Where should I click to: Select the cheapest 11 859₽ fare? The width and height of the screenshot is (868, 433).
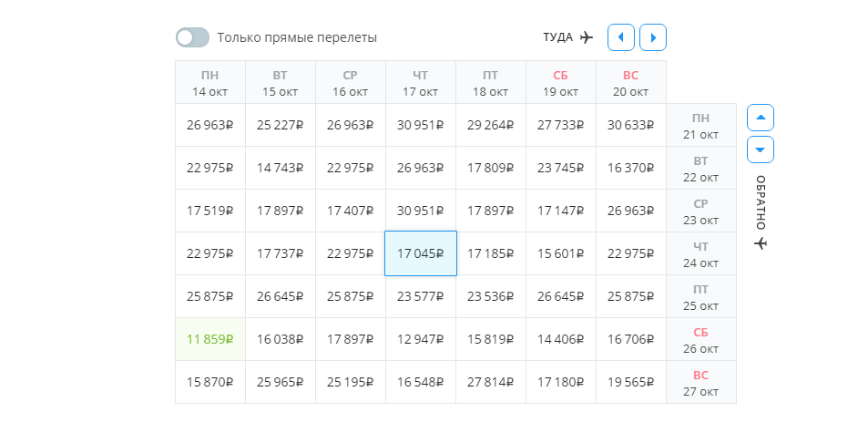pos(210,339)
